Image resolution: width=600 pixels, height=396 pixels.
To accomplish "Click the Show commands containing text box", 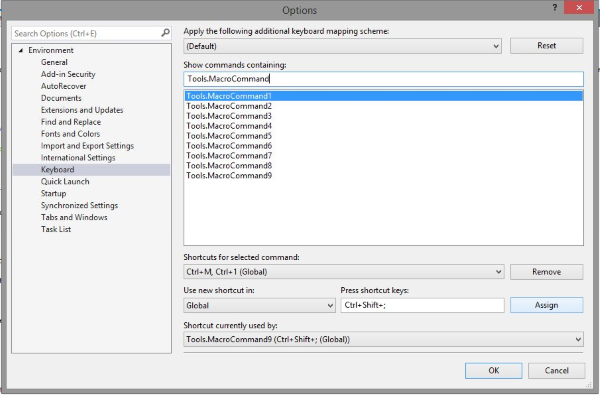I will pyautogui.click(x=383, y=79).
